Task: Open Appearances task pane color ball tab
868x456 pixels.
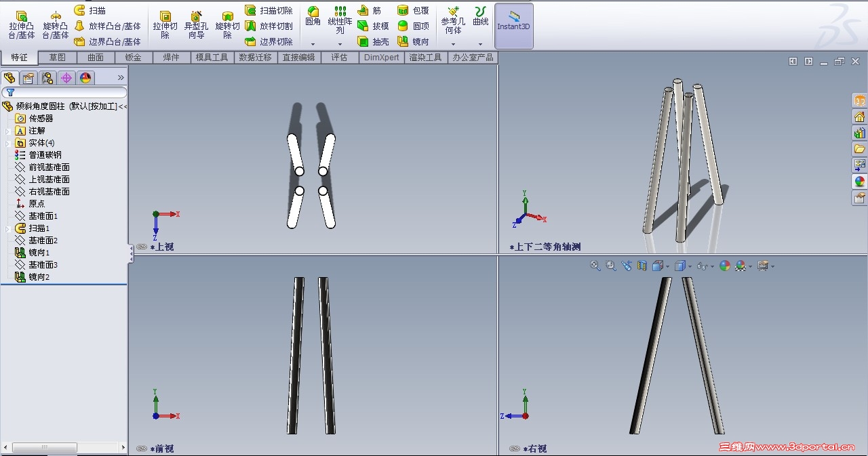Action: (x=860, y=182)
